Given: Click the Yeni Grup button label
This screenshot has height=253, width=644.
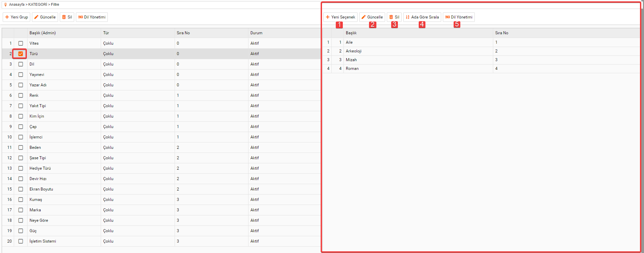Looking at the screenshot, I should pyautogui.click(x=19, y=17).
